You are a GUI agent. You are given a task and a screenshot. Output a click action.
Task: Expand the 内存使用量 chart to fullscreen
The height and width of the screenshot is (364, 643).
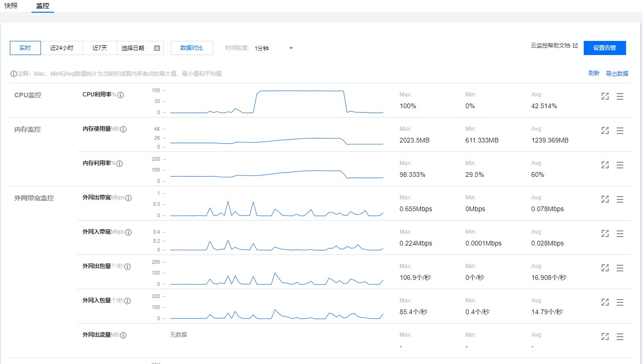point(605,131)
